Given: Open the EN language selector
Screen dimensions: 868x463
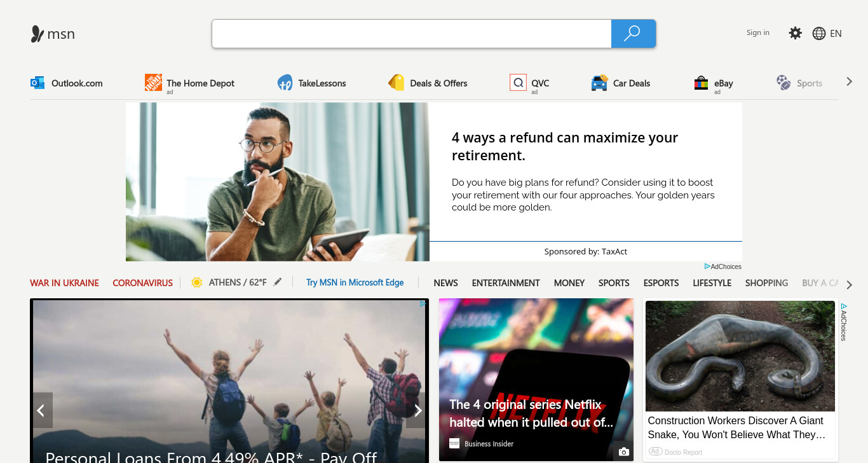Looking at the screenshot, I should pyautogui.click(x=836, y=34).
